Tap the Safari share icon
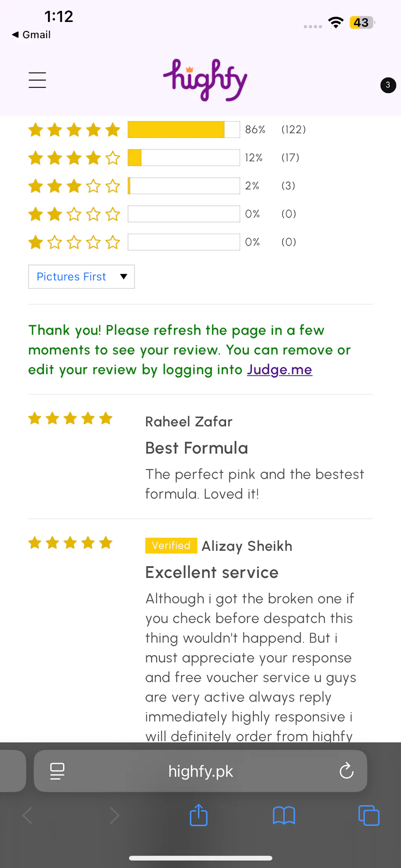The width and height of the screenshot is (401, 868). point(199,815)
